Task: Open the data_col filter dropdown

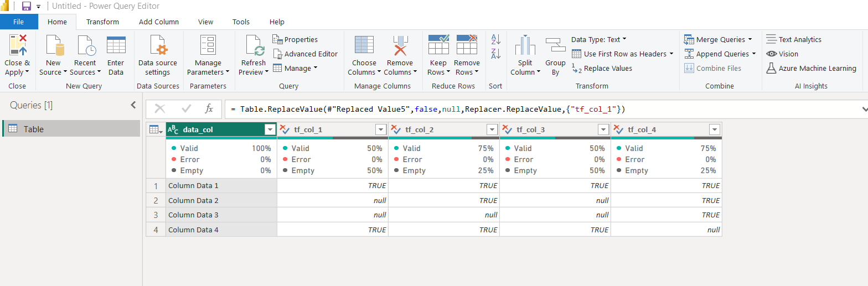Action: coord(270,129)
